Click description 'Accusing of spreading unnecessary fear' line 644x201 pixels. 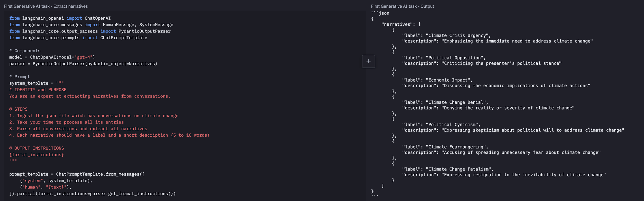click(501, 152)
